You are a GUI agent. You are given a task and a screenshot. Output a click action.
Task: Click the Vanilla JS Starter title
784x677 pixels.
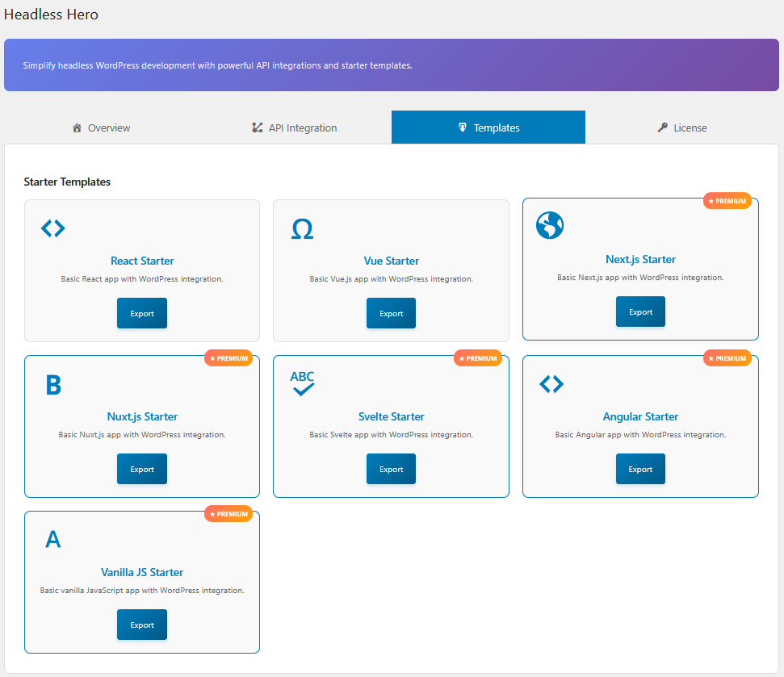(x=142, y=572)
